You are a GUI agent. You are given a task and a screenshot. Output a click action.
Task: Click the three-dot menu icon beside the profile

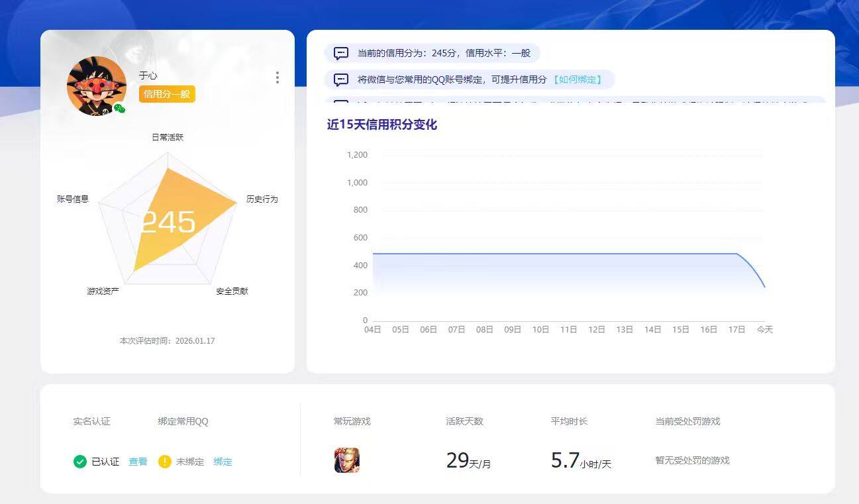pos(277,77)
